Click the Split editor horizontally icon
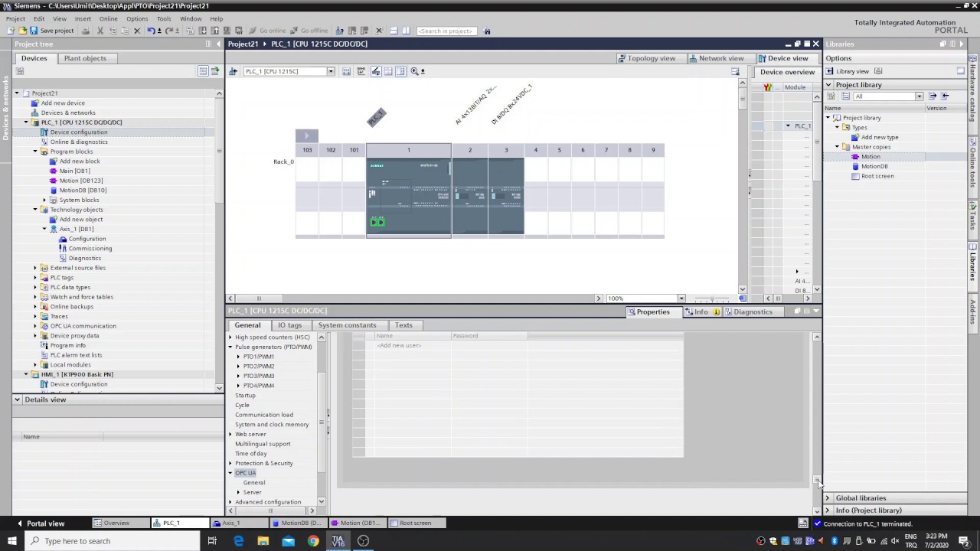Image resolution: width=980 pixels, height=551 pixels. coord(394,31)
